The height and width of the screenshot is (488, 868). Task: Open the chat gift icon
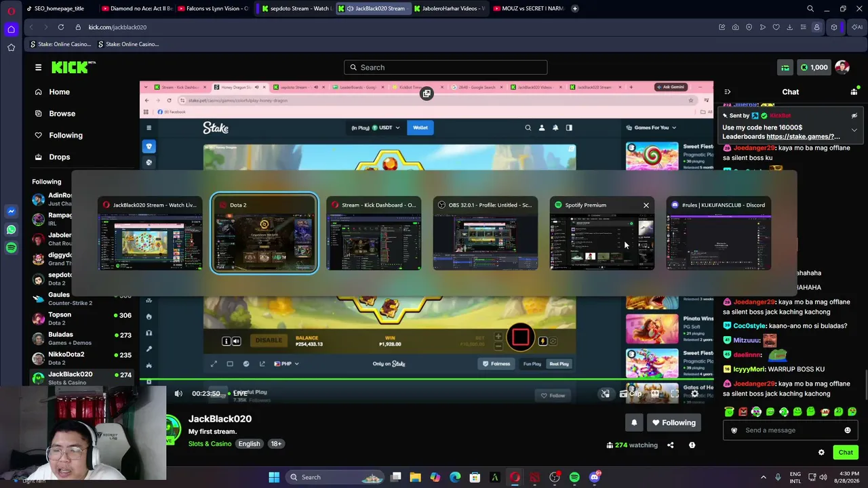click(x=854, y=91)
